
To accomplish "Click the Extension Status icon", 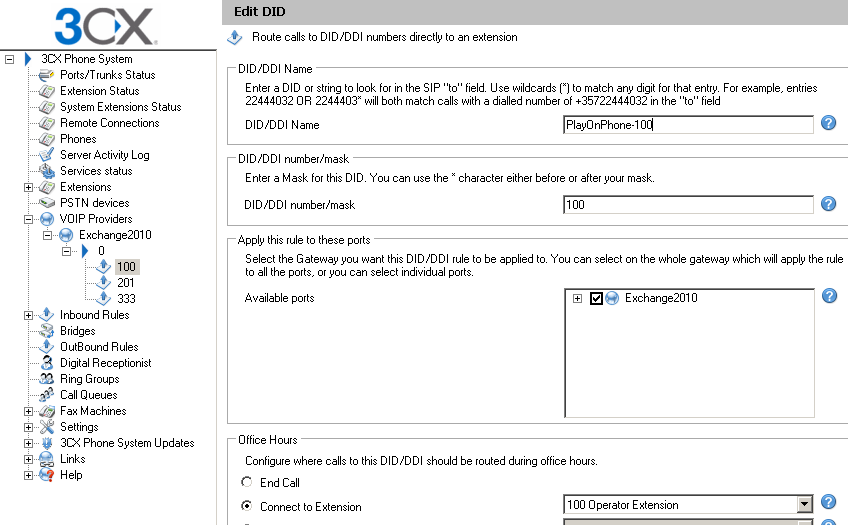I will (47, 91).
